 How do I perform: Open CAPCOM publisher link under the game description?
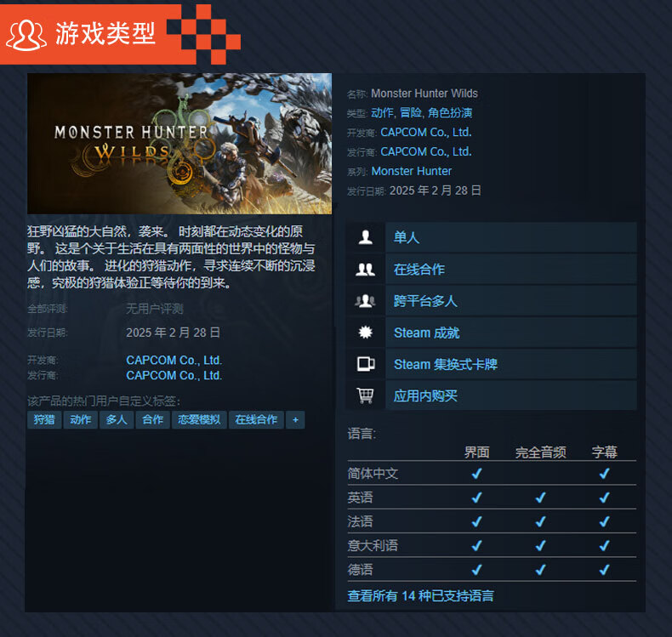point(174,375)
